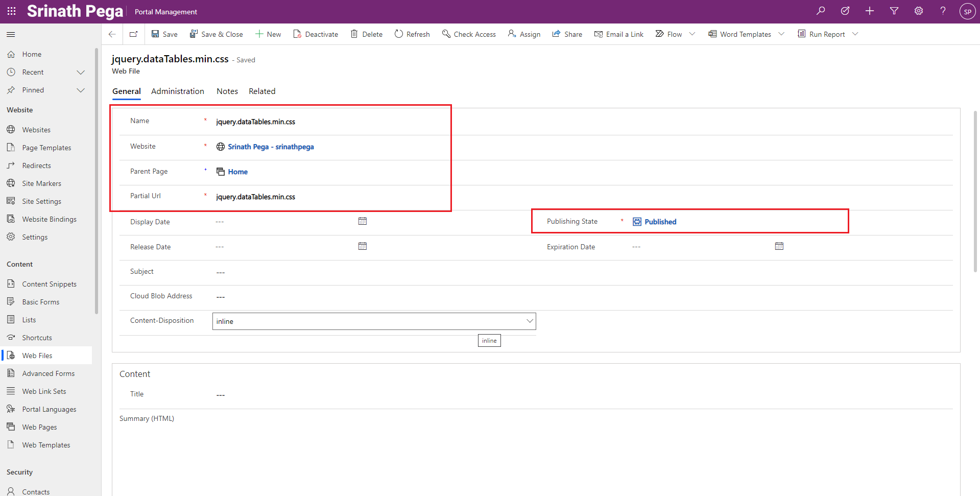Viewport: 980px width, 496px height.
Task: Open the Display Date calendar picker
Action: coord(363,221)
